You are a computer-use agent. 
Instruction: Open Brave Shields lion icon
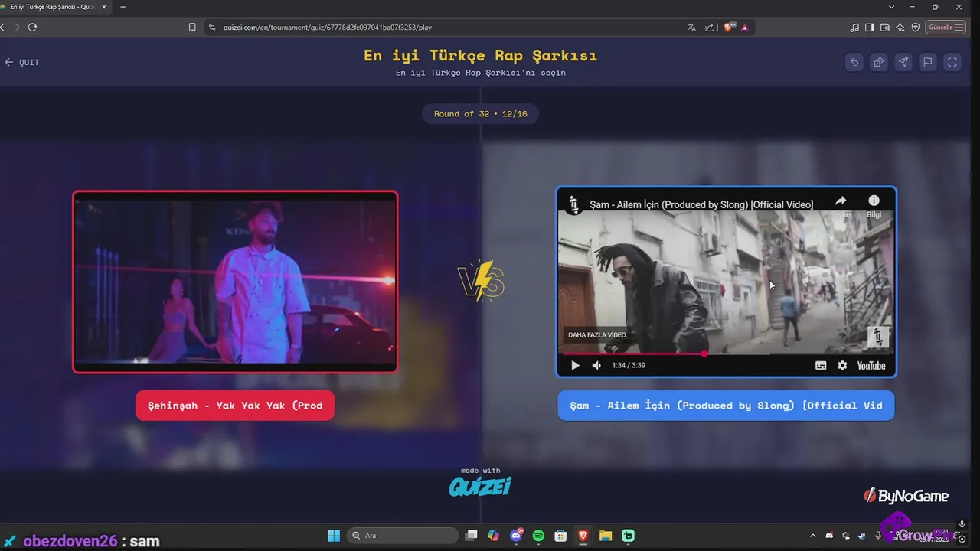coord(728,28)
